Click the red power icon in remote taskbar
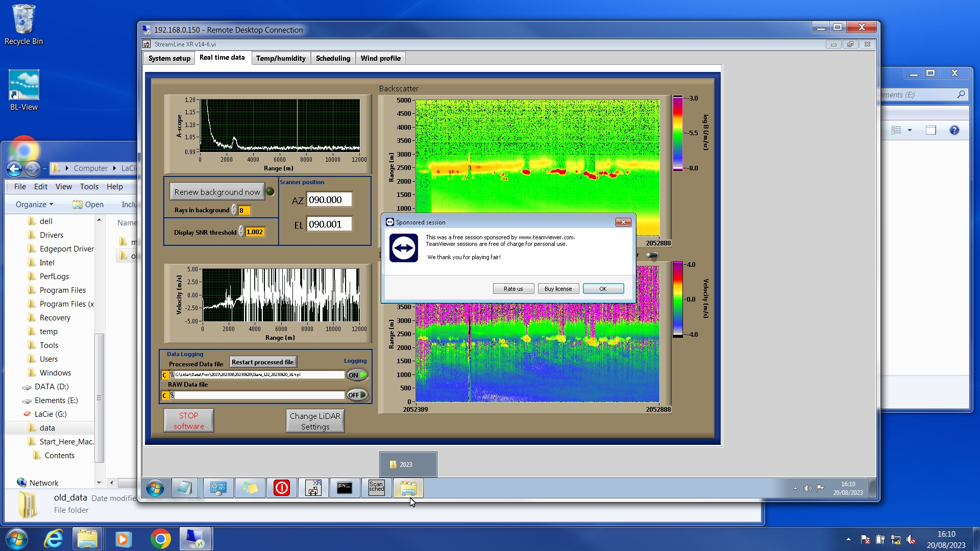Image resolution: width=980 pixels, height=551 pixels. pos(281,488)
